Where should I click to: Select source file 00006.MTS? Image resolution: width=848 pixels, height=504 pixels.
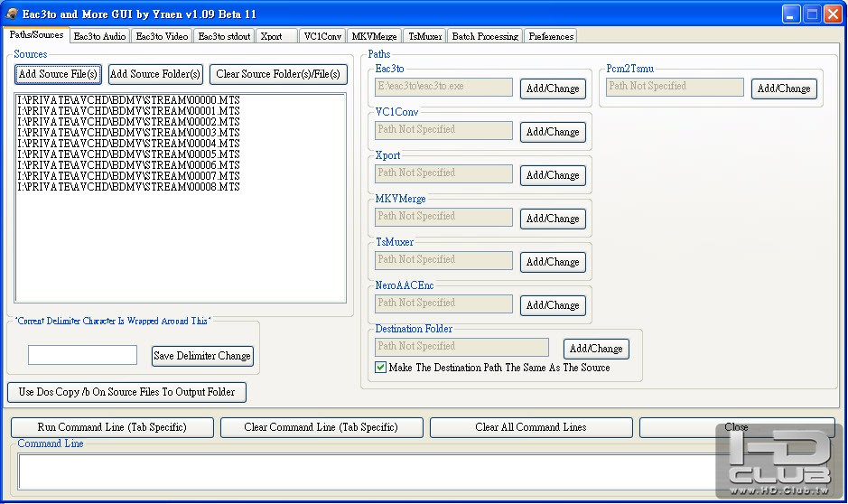click(x=128, y=165)
